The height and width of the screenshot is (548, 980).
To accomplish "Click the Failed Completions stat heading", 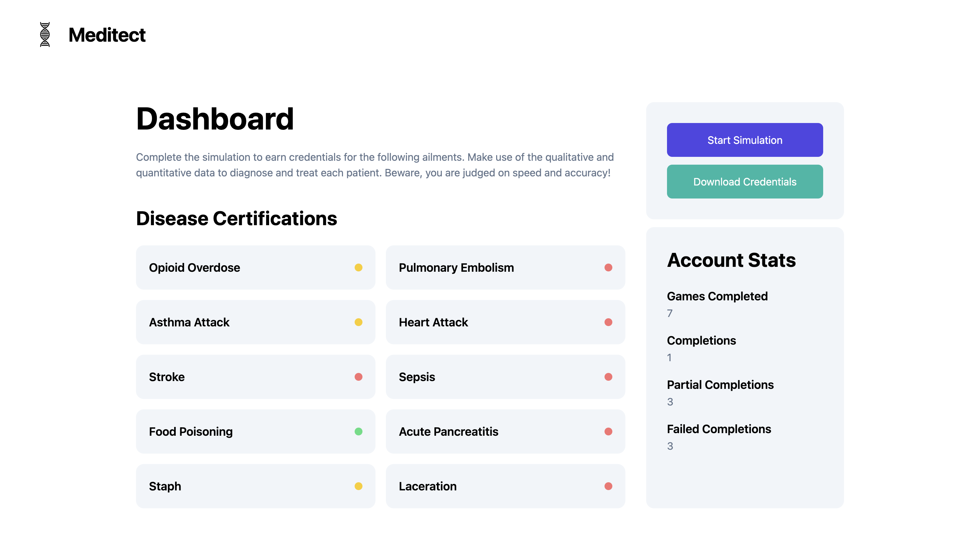I will point(719,429).
